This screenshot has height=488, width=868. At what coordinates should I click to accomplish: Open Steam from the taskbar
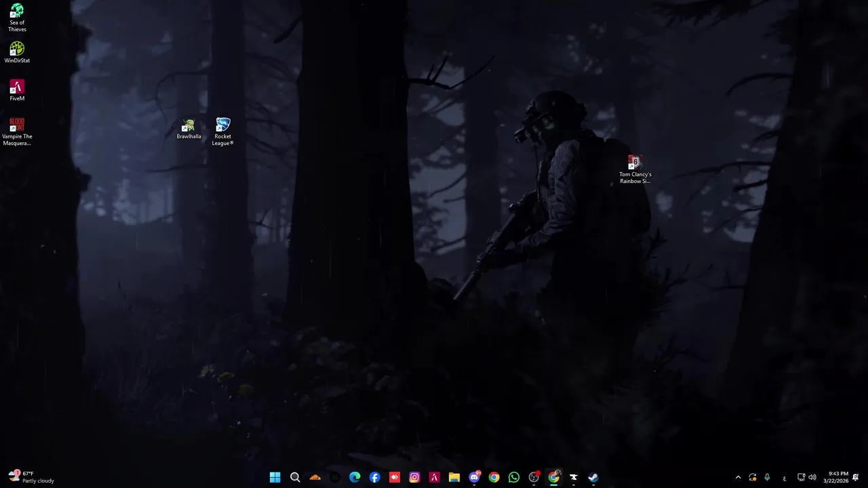(593, 477)
